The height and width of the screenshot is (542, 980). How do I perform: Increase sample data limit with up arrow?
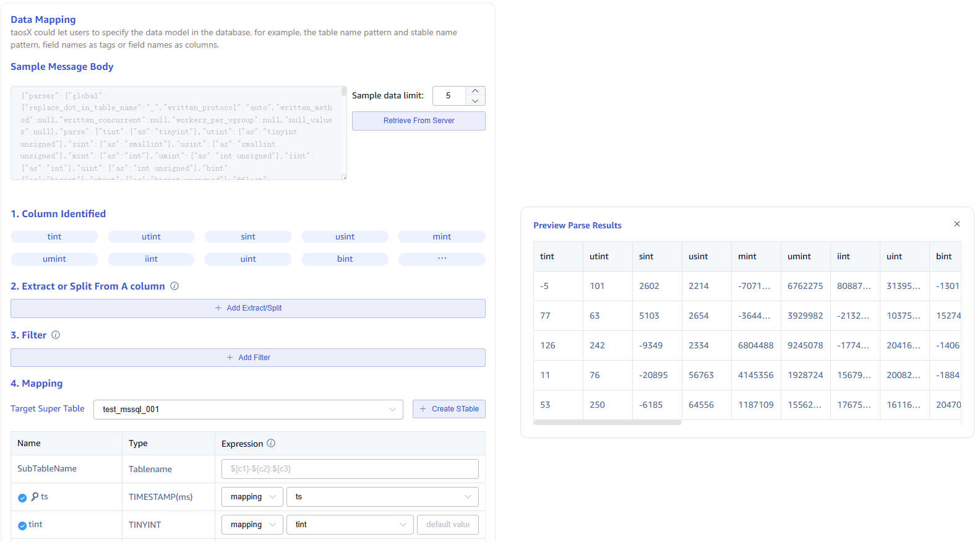point(475,91)
